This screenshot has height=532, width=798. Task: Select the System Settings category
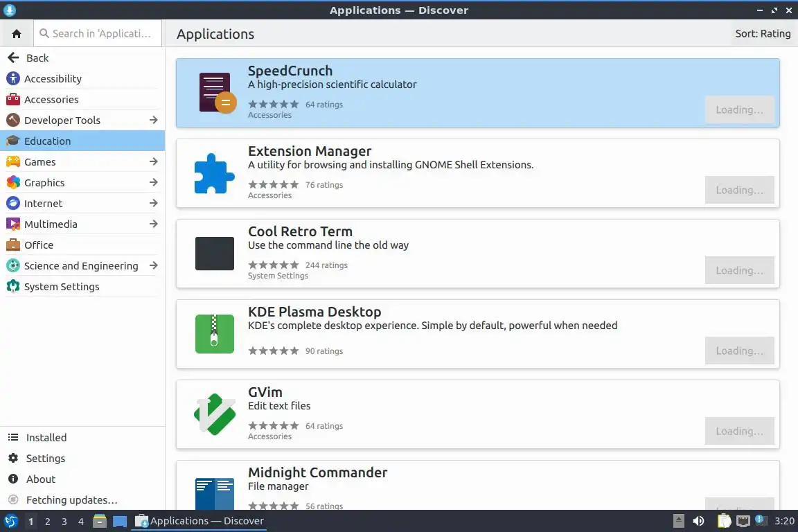click(82, 287)
